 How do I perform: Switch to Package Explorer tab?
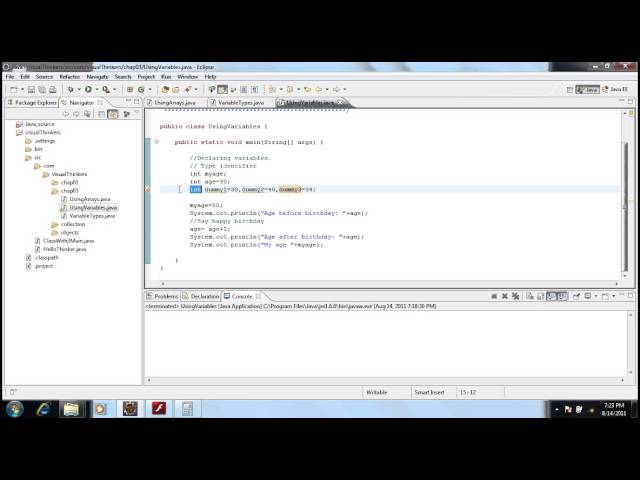[x=32, y=103]
